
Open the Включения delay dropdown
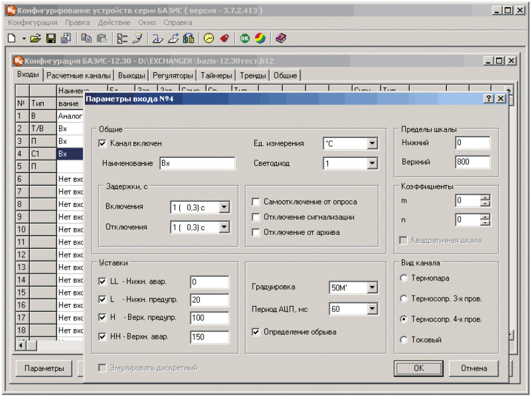point(224,207)
